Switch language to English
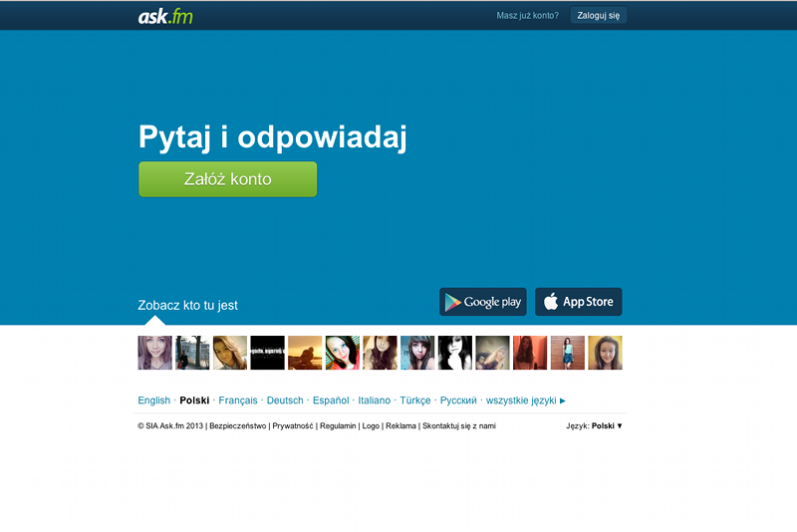The height and width of the screenshot is (532, 797). click(154, 400)
